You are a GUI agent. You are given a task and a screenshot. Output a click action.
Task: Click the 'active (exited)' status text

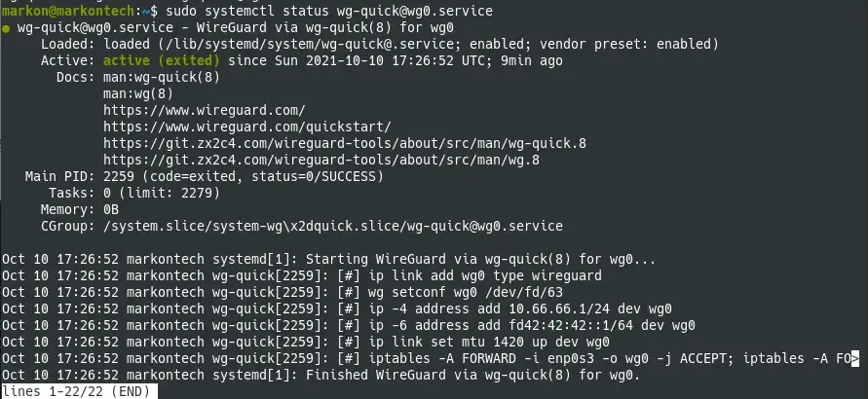[x=161, y=60]
